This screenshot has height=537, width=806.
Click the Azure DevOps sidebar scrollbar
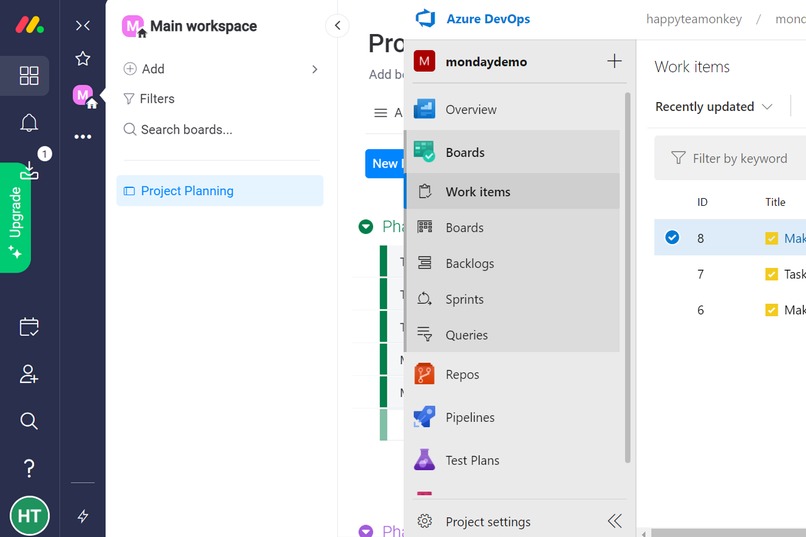click(x=627, y=277)
